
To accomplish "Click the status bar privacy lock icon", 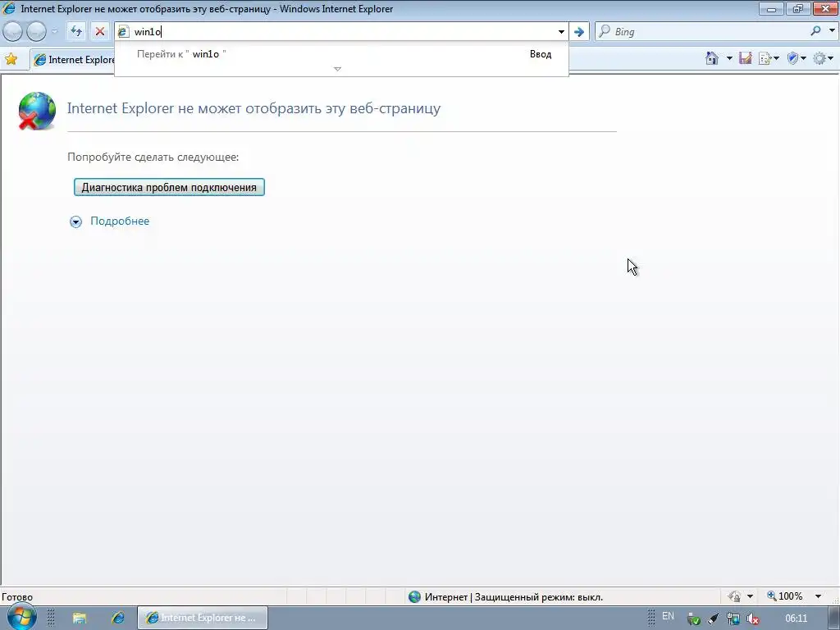I will pos(734,596).
